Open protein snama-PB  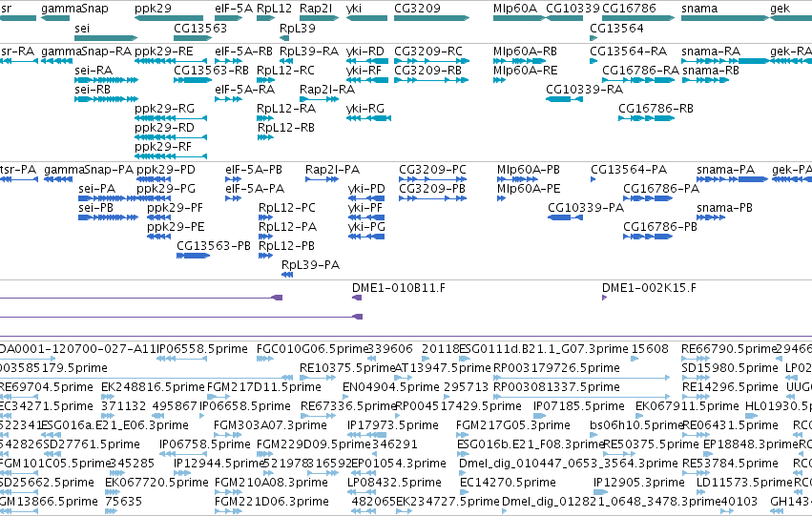tap(724, 208)
